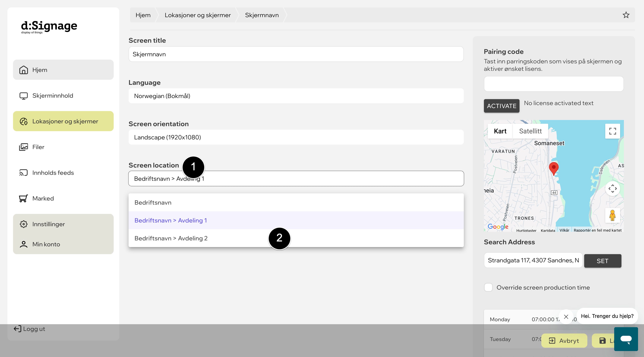The height and width of the screenshot is (357, 644).
Task: Open the map Vilkår link
Action: click(x=564, y=230)
